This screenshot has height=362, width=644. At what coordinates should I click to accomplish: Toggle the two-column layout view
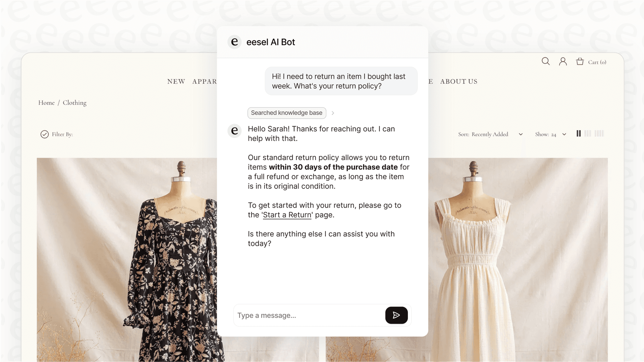(x=578, y=133)
